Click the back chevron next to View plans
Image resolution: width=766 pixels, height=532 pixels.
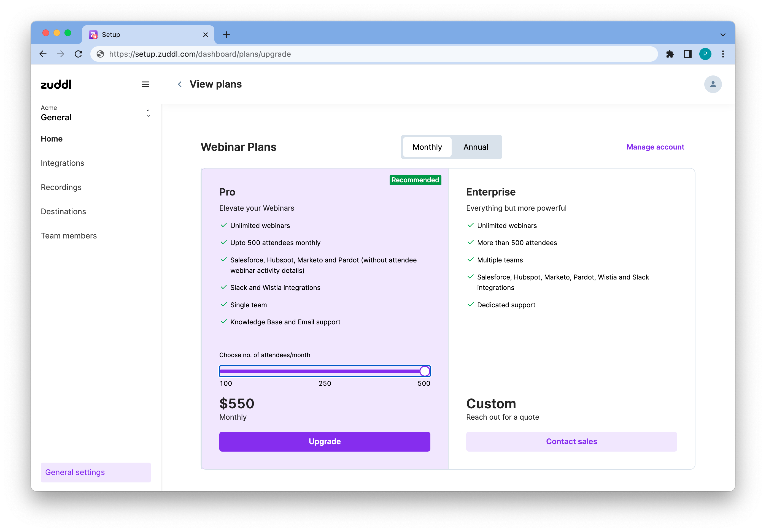pyautogui.click(x=180, y=84)
